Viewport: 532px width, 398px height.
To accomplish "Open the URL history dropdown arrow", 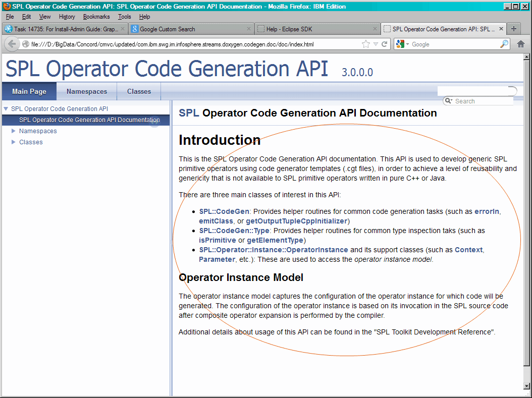I will pos(376,44).
